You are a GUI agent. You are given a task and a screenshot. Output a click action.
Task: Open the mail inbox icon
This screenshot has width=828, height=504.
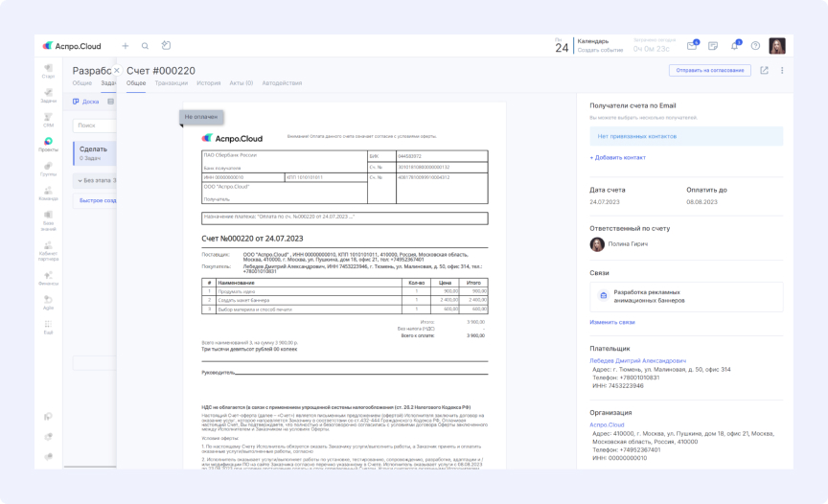point(692,46)
